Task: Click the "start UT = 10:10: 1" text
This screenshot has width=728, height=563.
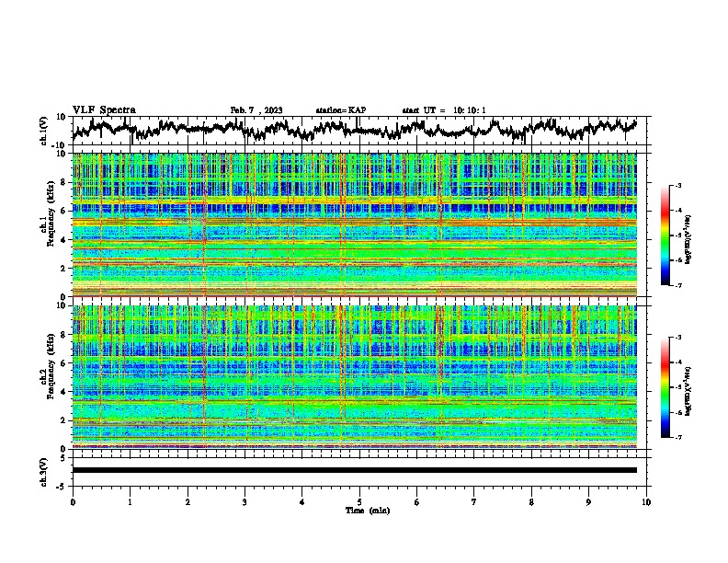Action: coord(444,110)
